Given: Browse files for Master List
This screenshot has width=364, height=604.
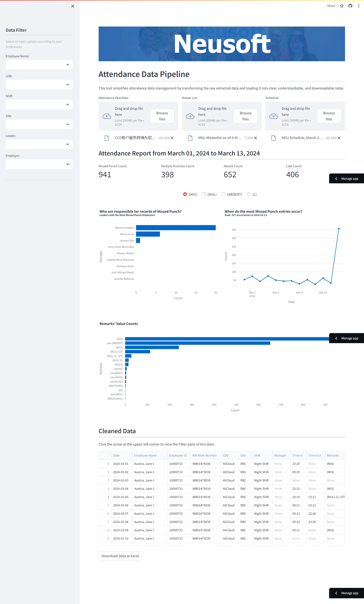Looking at the screenshot, I should point(245,116).
